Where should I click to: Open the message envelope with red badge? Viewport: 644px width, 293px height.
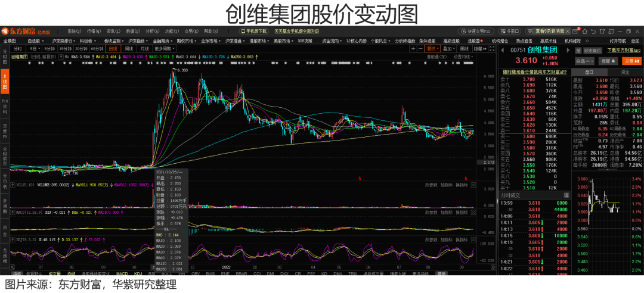pos(575,31)
